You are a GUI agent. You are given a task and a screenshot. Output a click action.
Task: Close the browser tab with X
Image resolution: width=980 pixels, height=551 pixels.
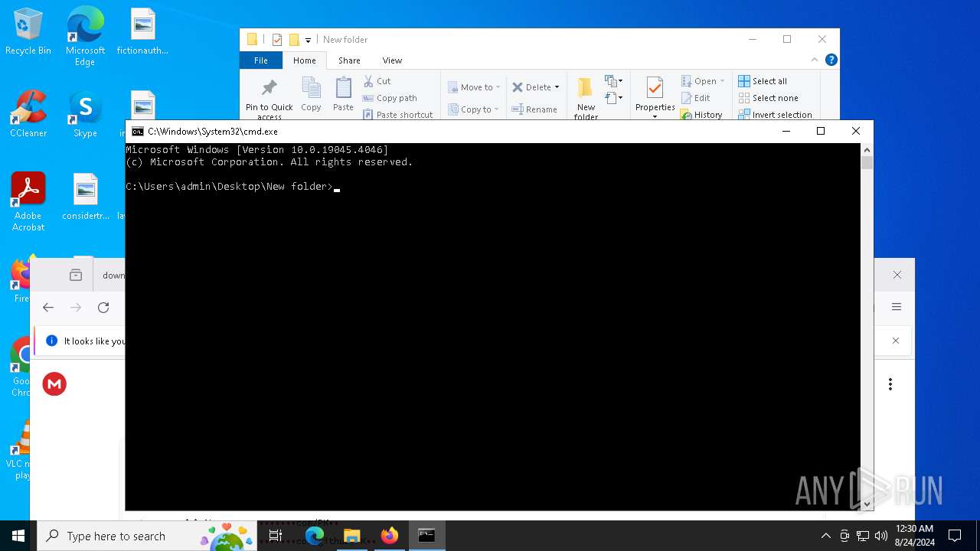897,275
